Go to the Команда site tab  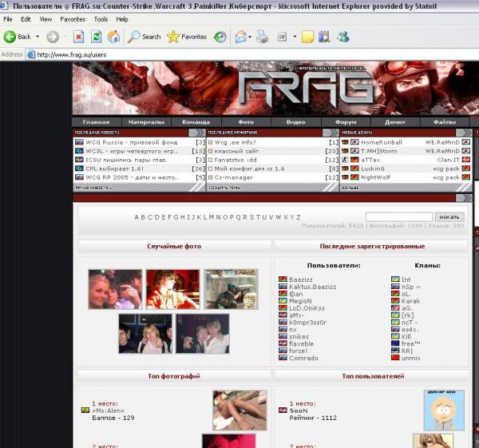(x=196, y=122)
